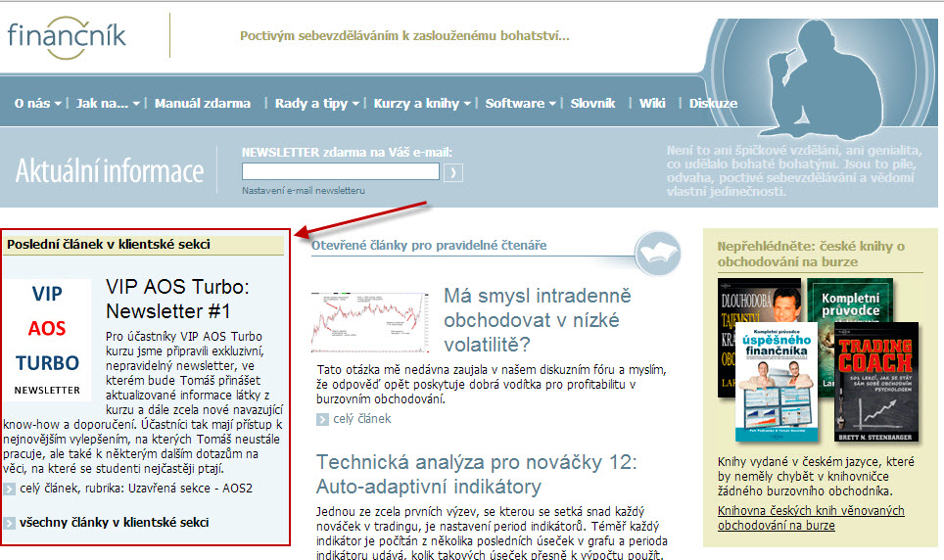Open 'Technická analýza pro nováčky 12' article
The image size is (944, 560).
coord(476,475)
